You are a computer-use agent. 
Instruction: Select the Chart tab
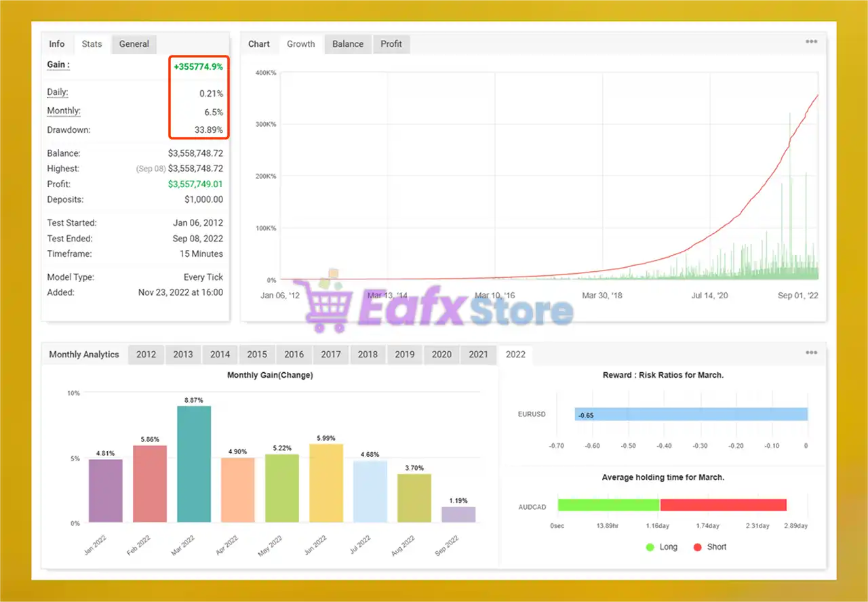pos(259,44)
